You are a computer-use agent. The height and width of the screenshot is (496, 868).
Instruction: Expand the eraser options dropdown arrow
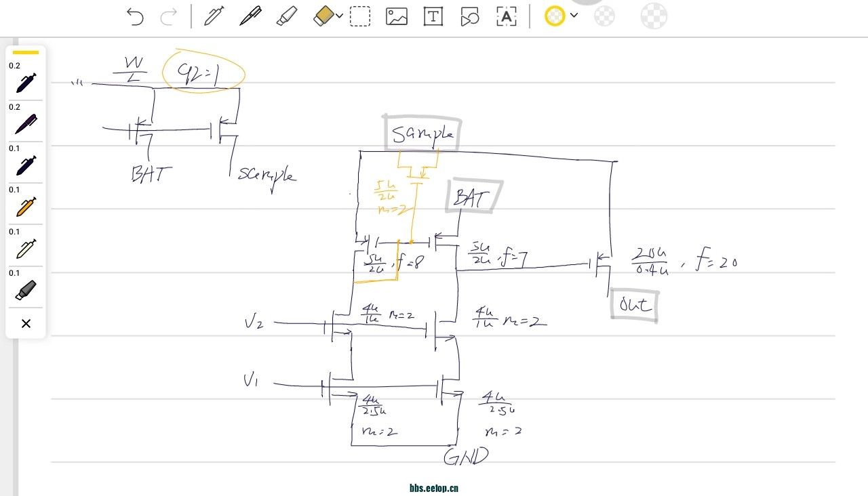340,16
